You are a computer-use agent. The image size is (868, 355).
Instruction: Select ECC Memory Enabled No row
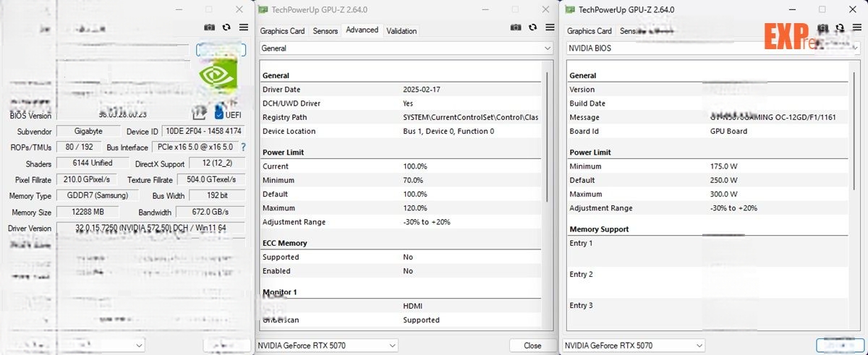click(400, 271)
